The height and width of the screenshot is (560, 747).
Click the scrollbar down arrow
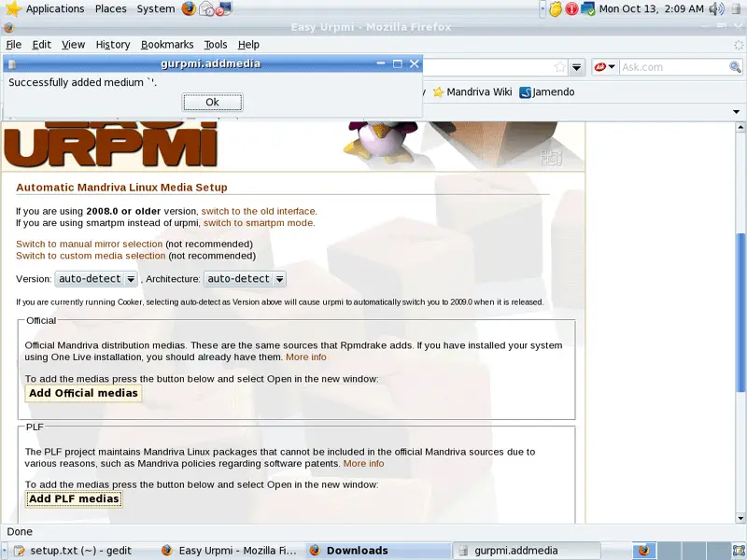(740, 518)
